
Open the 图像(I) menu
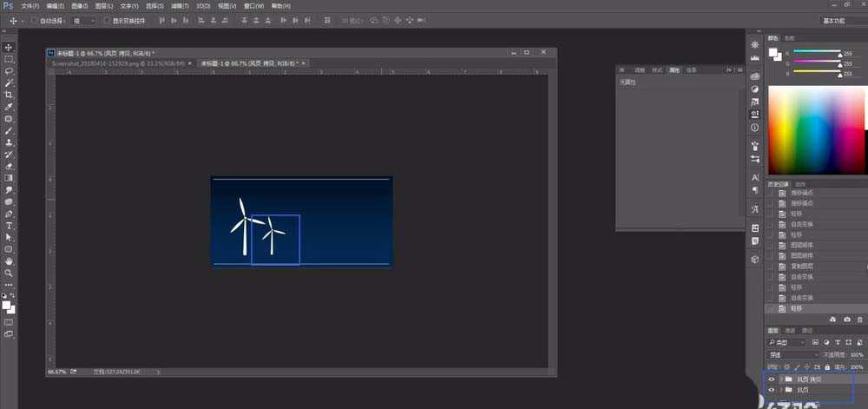point(78,6)
